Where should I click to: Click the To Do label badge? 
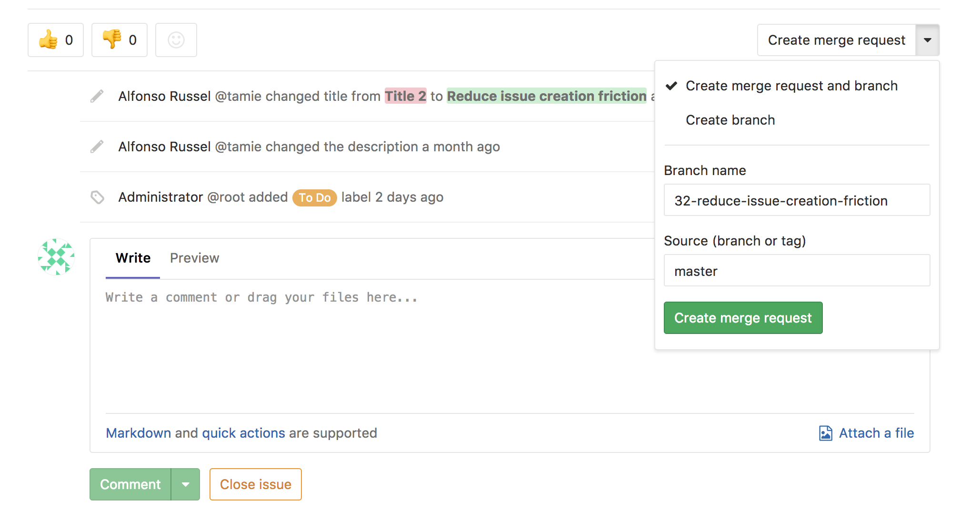pyautogui.click(x=314, y=197)
